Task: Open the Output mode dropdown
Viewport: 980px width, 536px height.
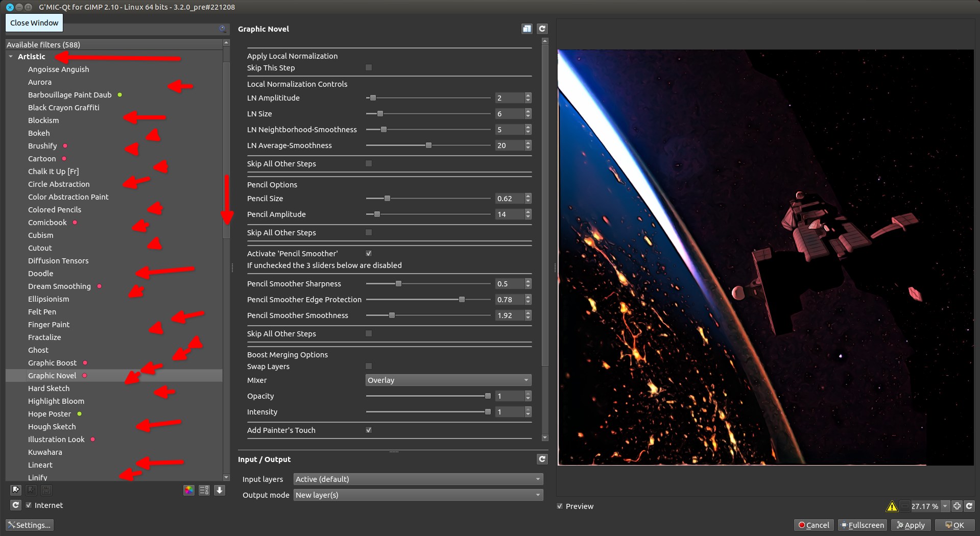Action: (x=418, y=495)
